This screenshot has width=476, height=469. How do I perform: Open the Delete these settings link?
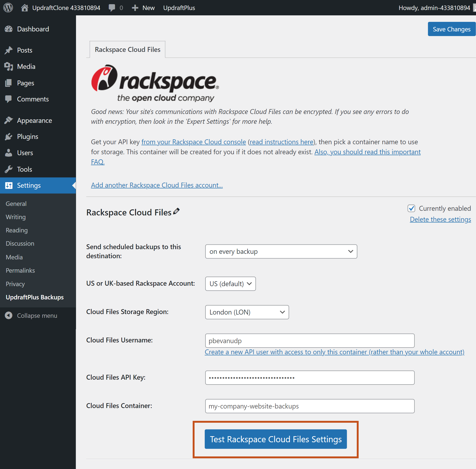(x=440, y=219)
